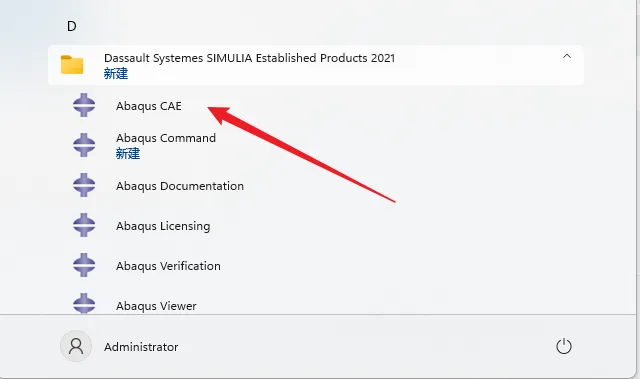Click the Abaqus Viewer icon
Image resolution: width=640 pixels, height=379 pixels.
coord(84,304)
